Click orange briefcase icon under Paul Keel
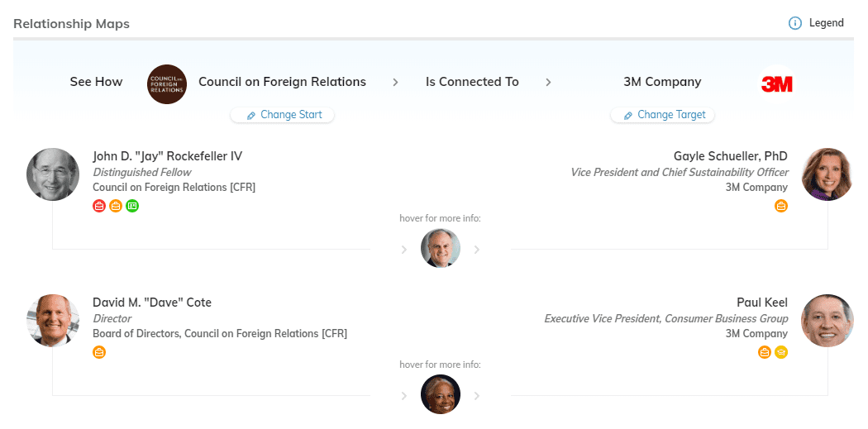Viewport: 868px width, 429px height. pos(765,352)
